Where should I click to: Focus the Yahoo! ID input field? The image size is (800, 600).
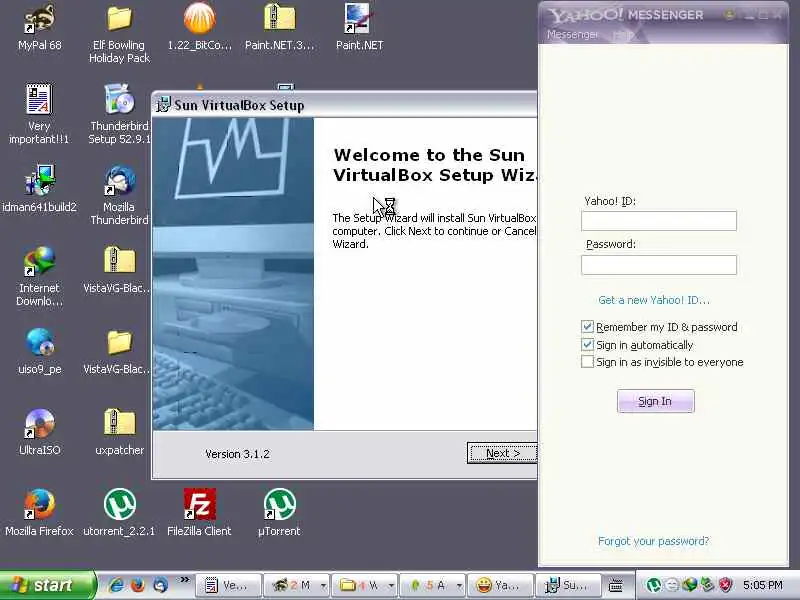659,221
